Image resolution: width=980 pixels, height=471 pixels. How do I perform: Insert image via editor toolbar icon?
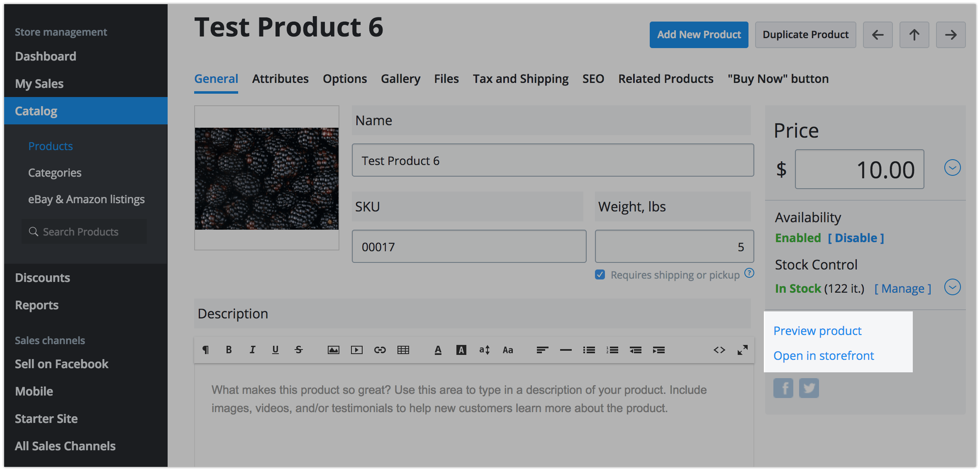[x=333, y=350]
